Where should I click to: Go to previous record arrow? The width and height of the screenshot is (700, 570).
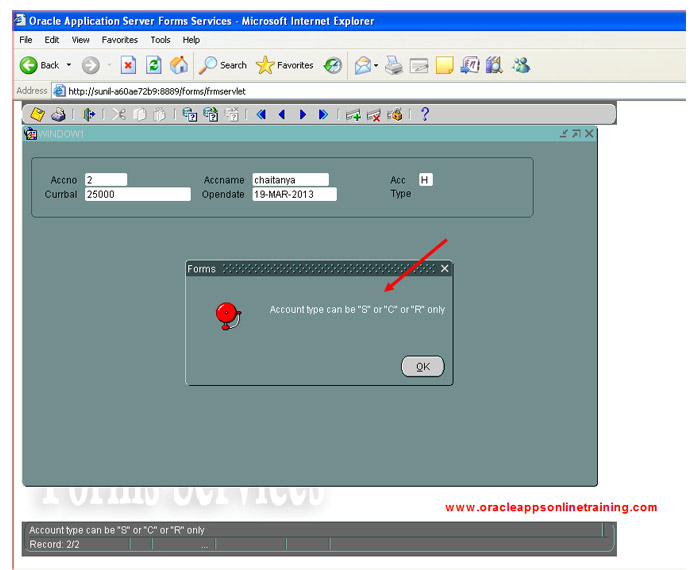click(282, 115)
